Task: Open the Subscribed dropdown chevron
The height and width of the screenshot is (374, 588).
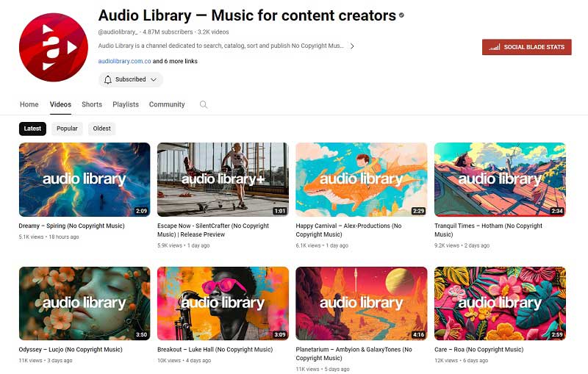Action: 154,79
